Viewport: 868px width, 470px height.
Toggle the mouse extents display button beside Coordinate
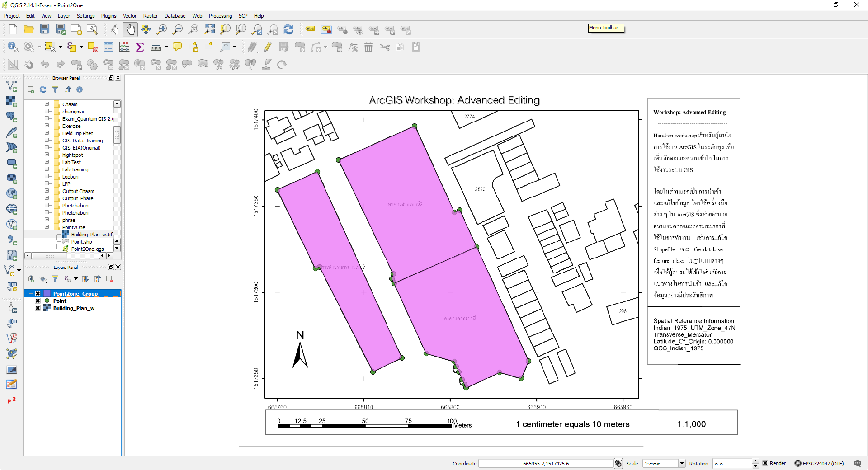[618, 463]
